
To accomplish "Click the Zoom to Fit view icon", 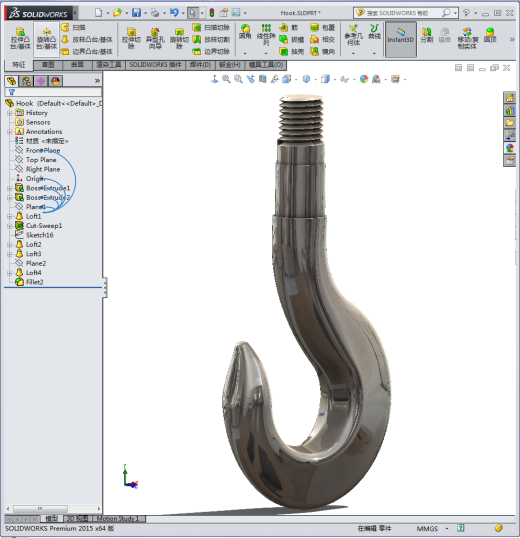I will [x=226, y=79].
